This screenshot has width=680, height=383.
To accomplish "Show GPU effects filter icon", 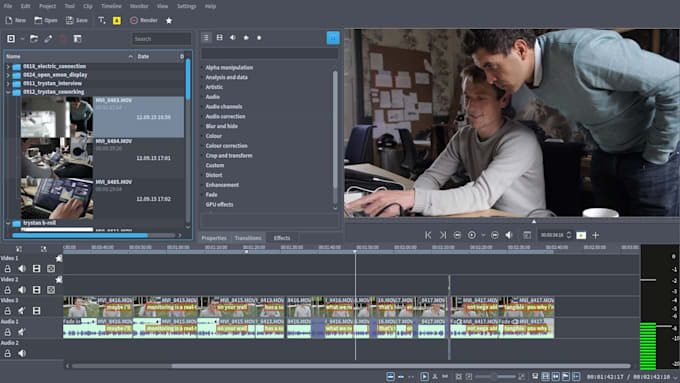I will click(x=246, y=38).
